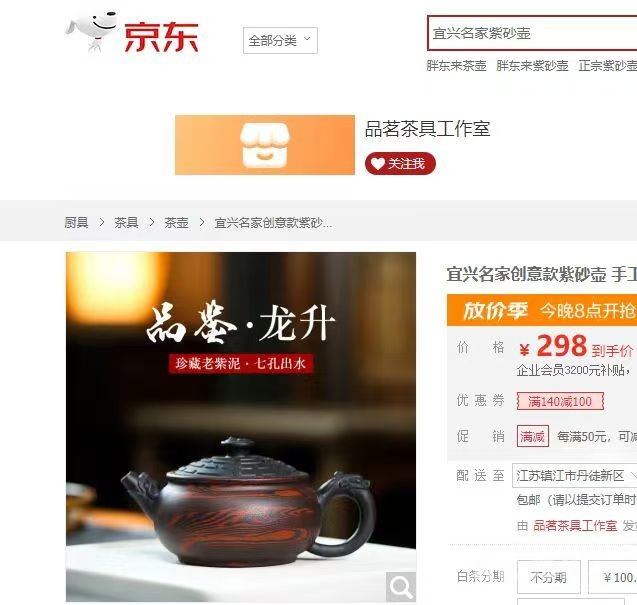Click the teapot product main image
637x605 pixels.
(241, 427)
